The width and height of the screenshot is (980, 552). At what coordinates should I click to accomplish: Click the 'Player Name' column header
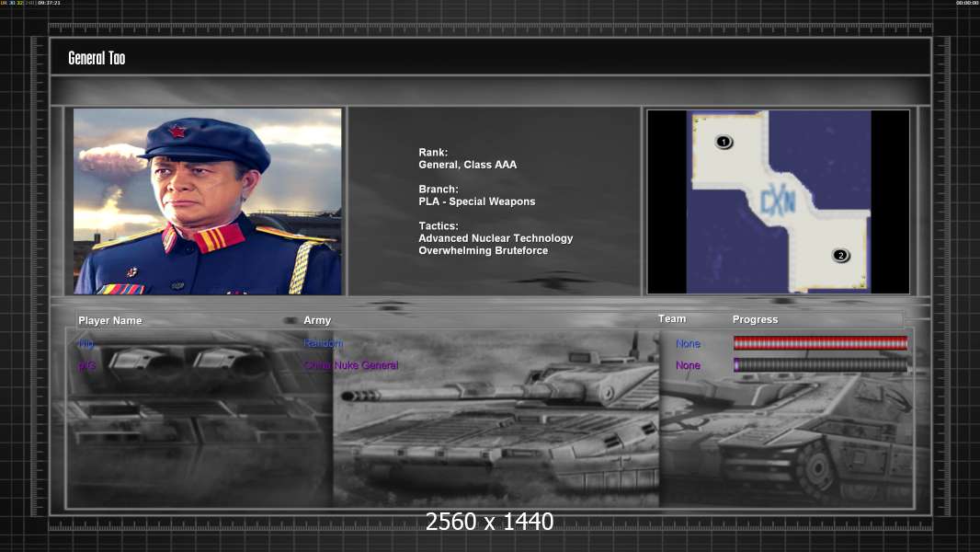tap(110, 320)
